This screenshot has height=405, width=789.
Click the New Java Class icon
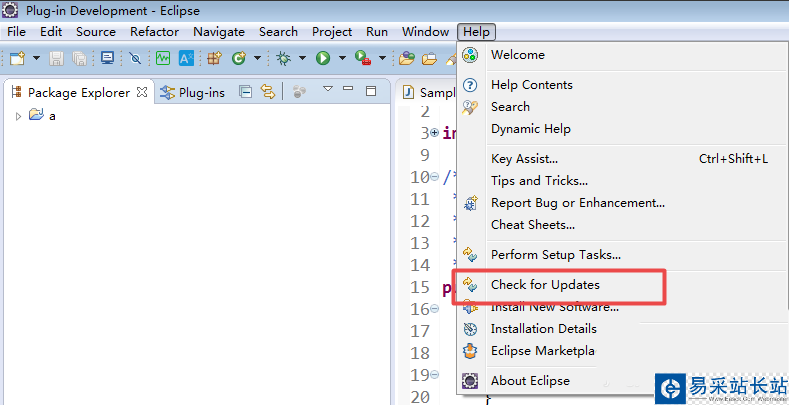point(239,58)
